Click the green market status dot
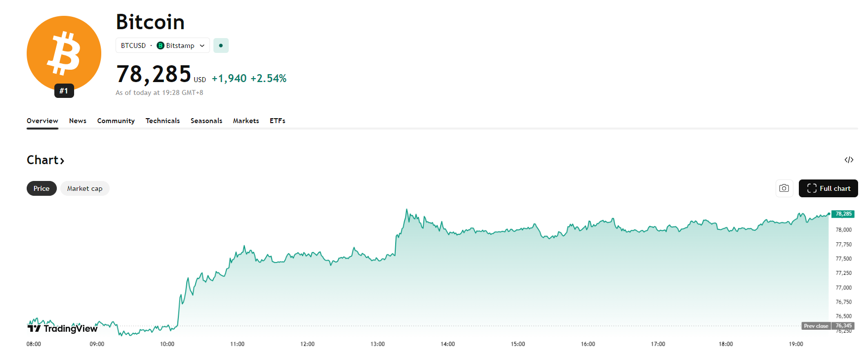 click(x=221, y=45)
